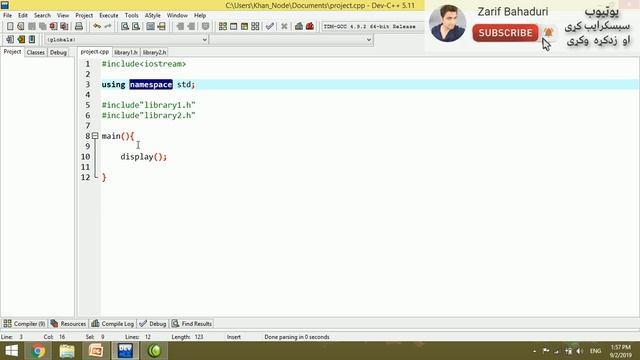Click the highlighted namespace keyword
This screenshot has height=360, width=640.
151,84
